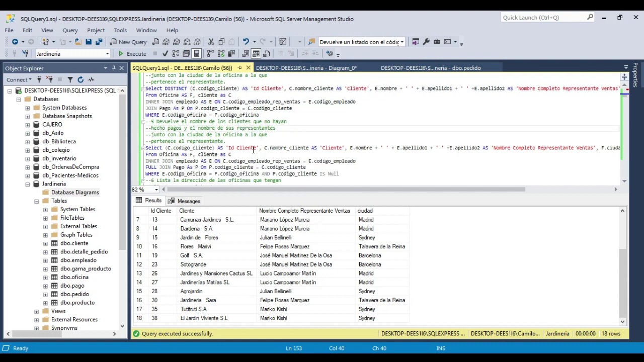This screenshot has height=362, width=644.
Task: Expand the Views folder node
Action: tap(37, 311)
